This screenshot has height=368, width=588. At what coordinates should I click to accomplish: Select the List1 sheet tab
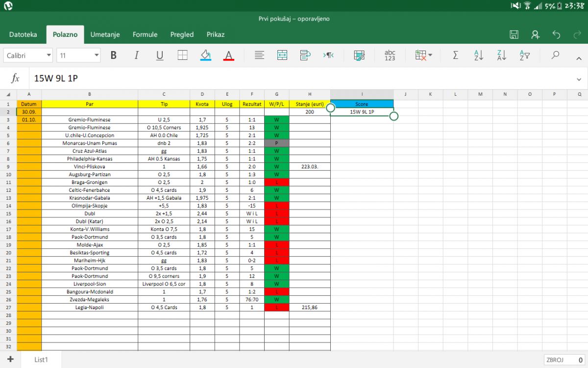coord(41,360)
